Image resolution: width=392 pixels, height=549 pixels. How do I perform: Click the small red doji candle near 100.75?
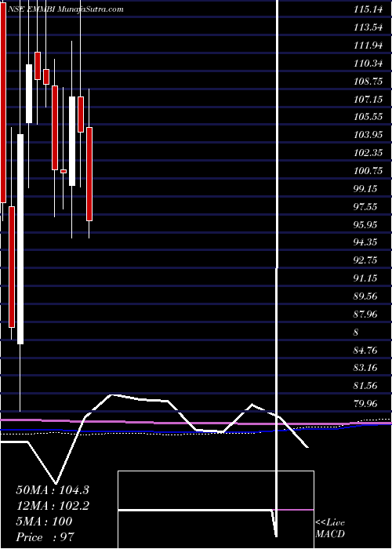click(64, 171)
